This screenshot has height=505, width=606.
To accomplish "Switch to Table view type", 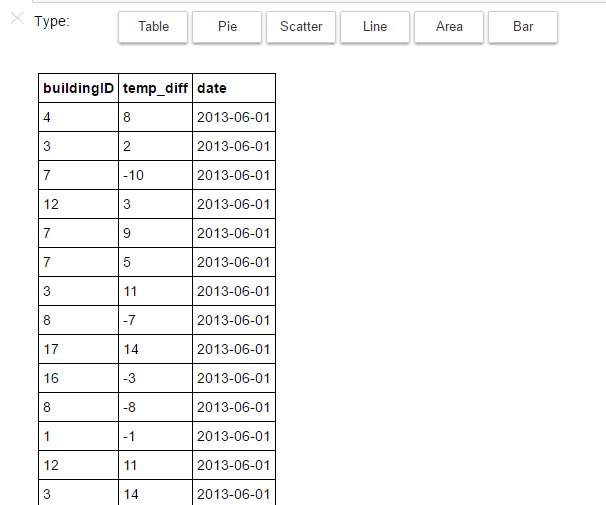I will click(153, 27).
